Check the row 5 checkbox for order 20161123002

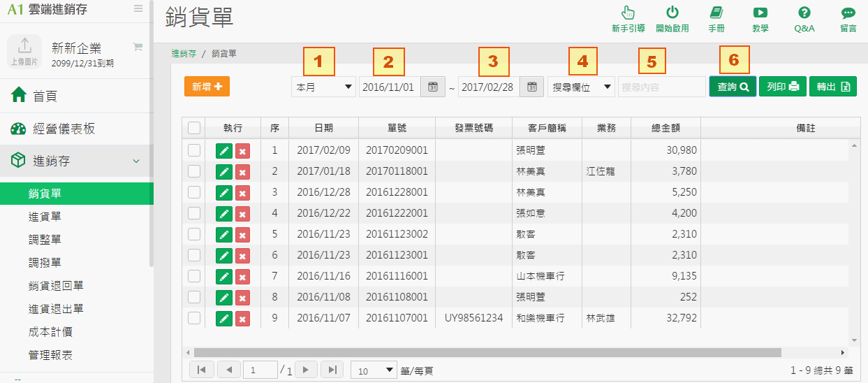(x=194, y=234)
